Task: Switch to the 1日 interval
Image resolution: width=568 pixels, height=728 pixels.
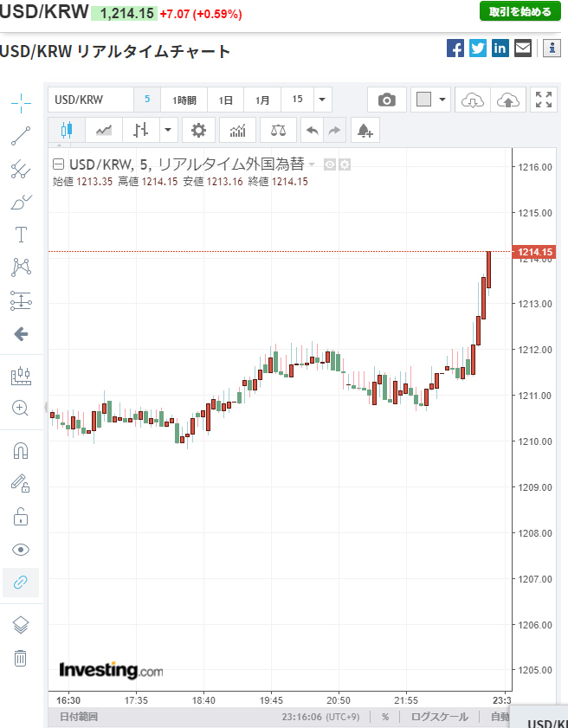Action: 225,100
